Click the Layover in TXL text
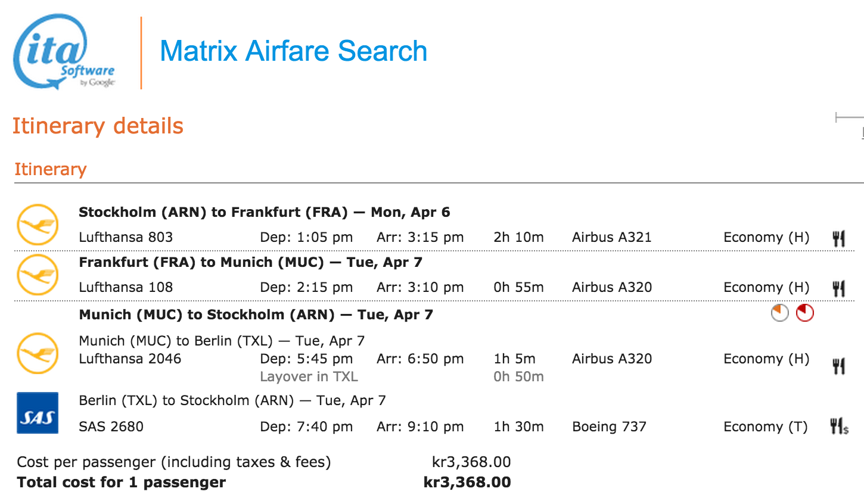 point(309,377)
